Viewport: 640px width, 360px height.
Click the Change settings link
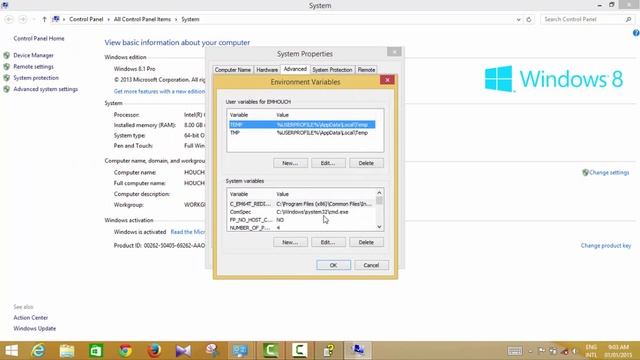pos(609,173)
